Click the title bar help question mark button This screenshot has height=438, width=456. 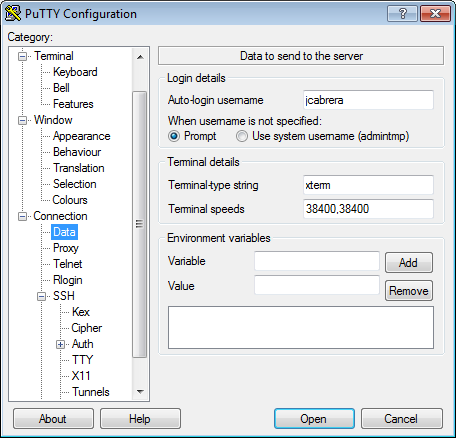pyautogui.click(x=402, y=14)
